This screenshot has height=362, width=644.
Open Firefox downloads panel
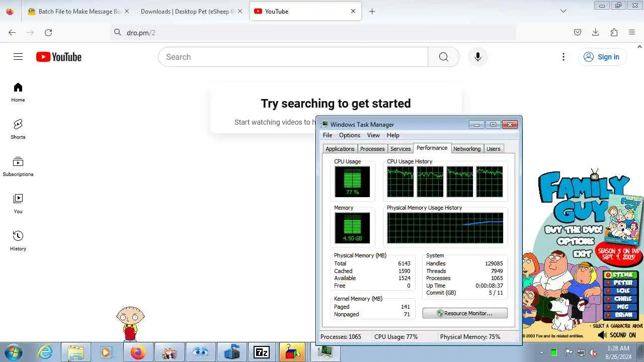coord(596,32)
